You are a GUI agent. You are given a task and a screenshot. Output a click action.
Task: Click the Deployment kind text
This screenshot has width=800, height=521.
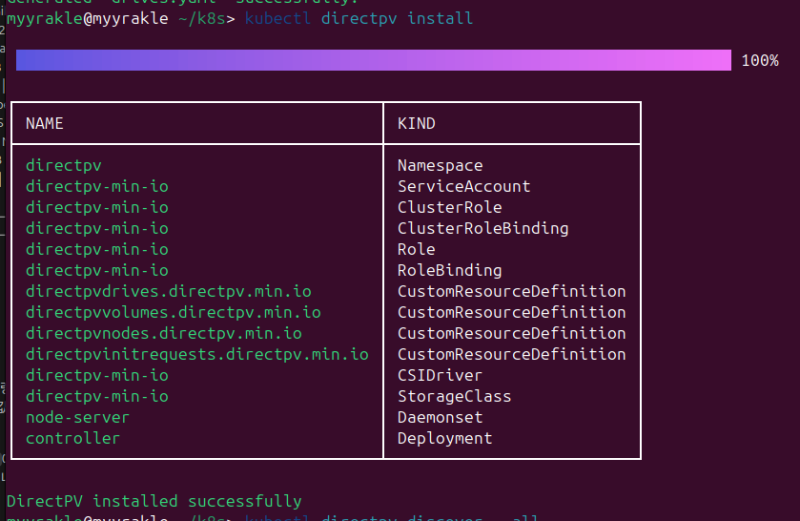[x=445, y=439]
